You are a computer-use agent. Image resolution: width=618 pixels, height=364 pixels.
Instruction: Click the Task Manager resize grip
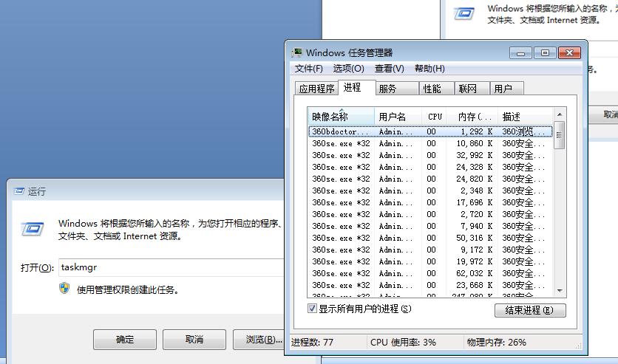point(579,346)
